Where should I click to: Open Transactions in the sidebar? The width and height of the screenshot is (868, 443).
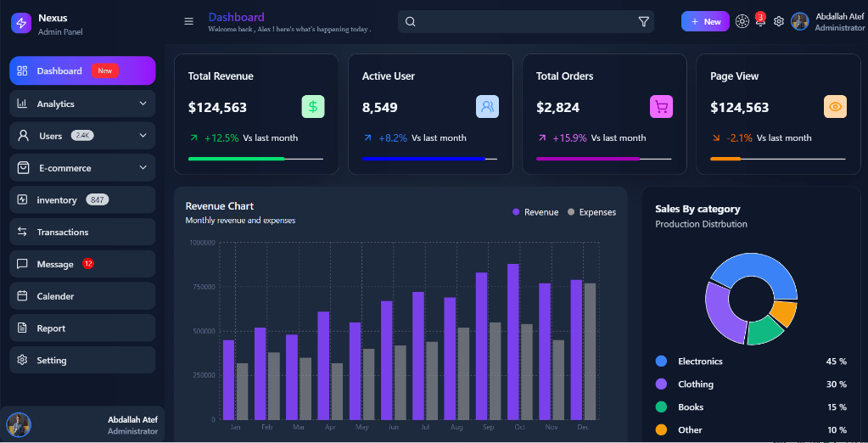pos(62,232)
